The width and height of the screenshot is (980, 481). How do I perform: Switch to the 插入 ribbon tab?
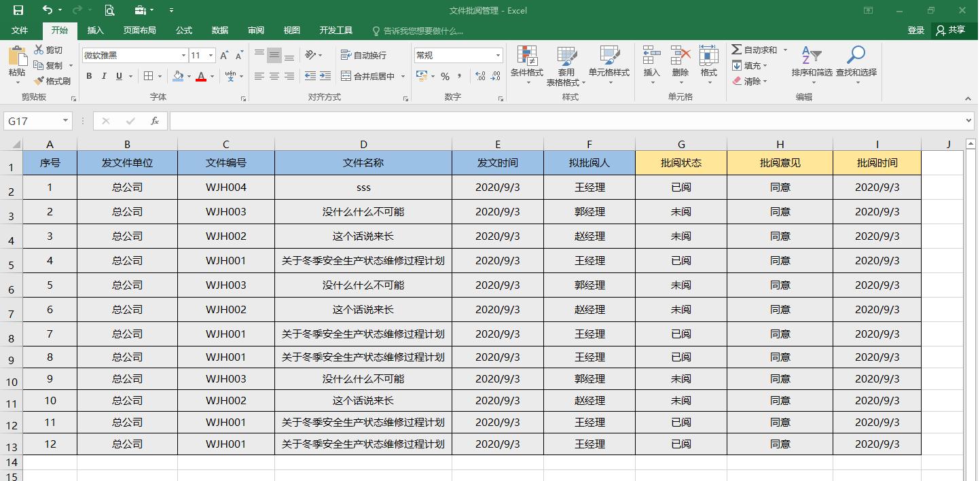95,30
